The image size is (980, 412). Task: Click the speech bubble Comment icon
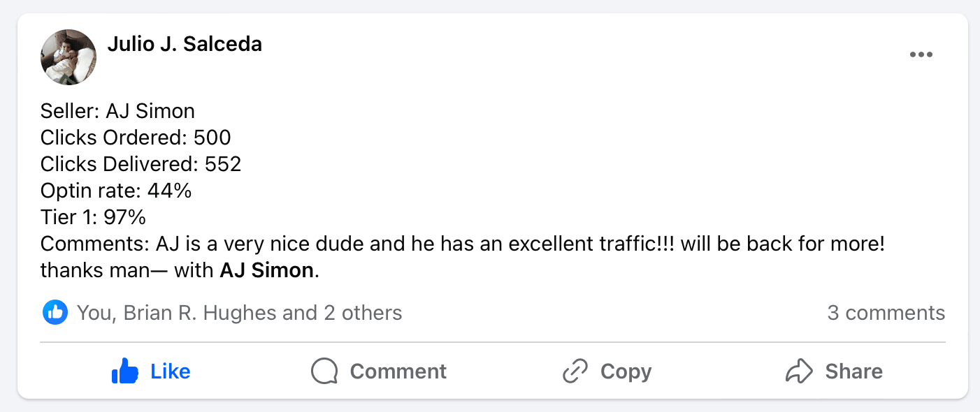tap(324, 371)
